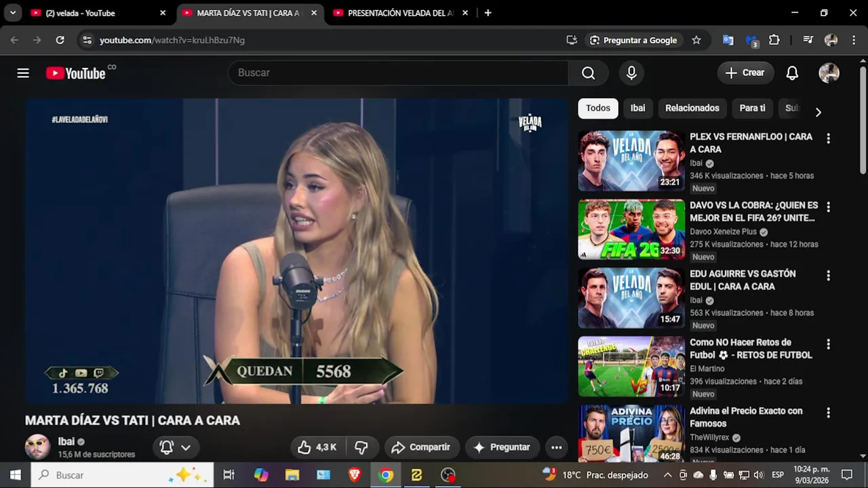
Task: Open Brave browser from taskbar
Action: click(x=355, y=475)
